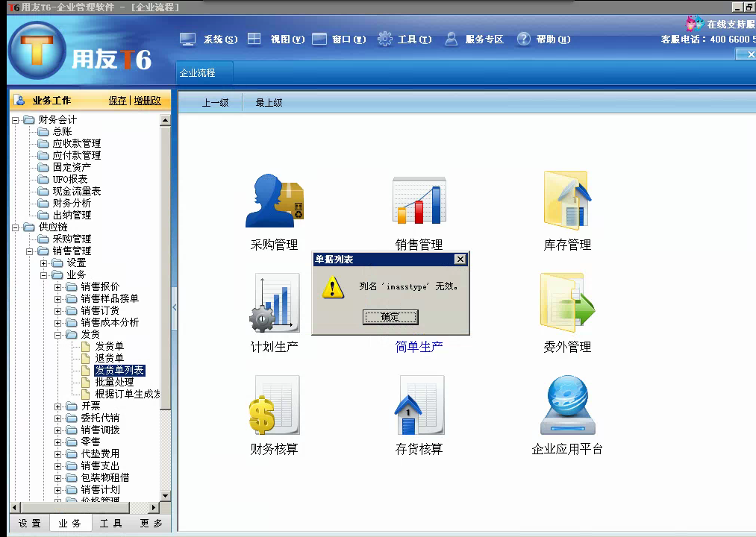Click the tree scroll up arrow
The width and height of the screenshot is (756, 537).
click(x=166, y=120)
